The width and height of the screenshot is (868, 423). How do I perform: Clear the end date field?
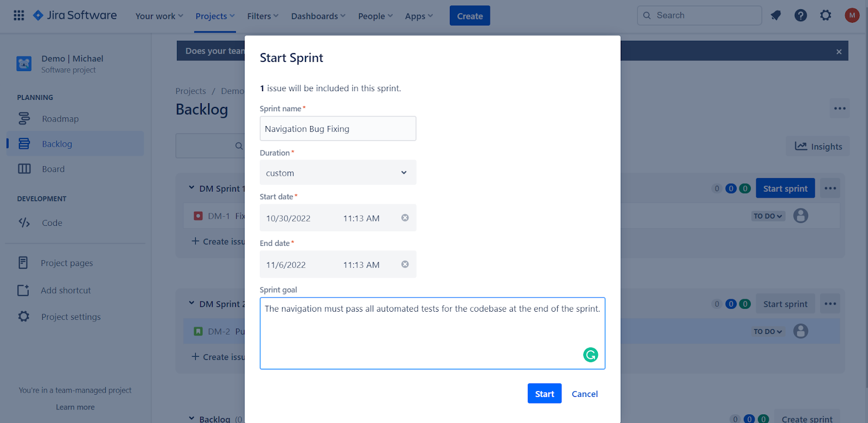click(x=405, y=264)
